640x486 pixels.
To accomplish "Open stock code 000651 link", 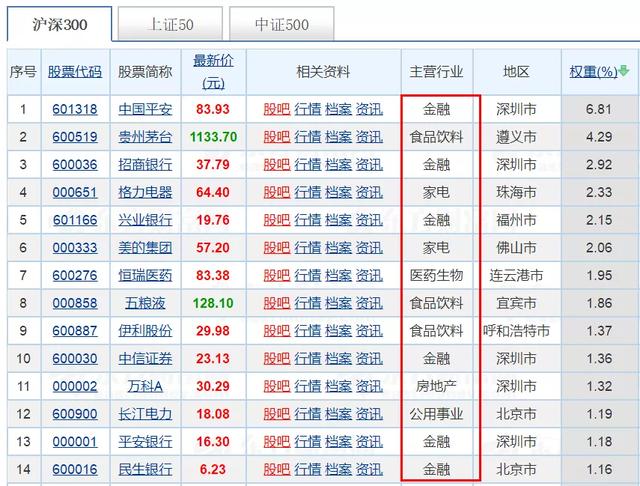I will [75, 192].
